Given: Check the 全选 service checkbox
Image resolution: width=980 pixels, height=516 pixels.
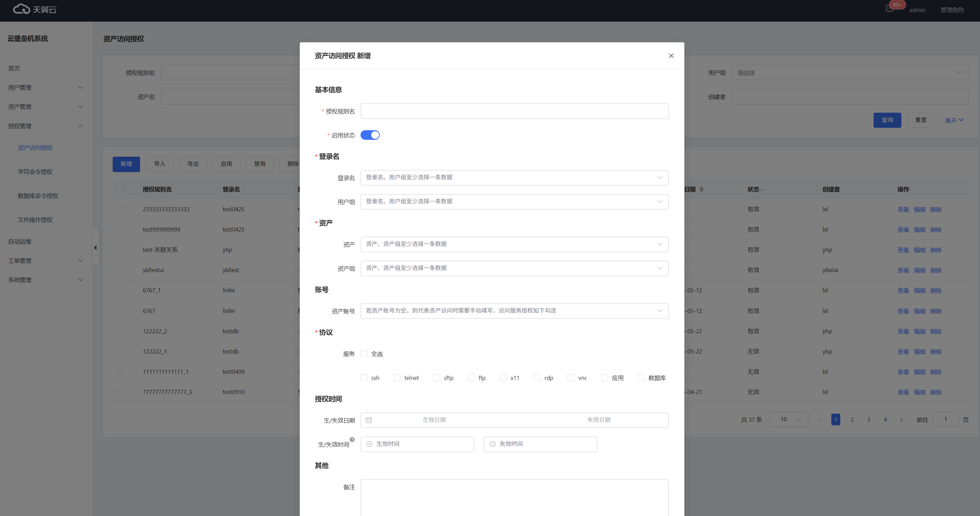Looking at the screenshot, I should (x=364, y=354).
